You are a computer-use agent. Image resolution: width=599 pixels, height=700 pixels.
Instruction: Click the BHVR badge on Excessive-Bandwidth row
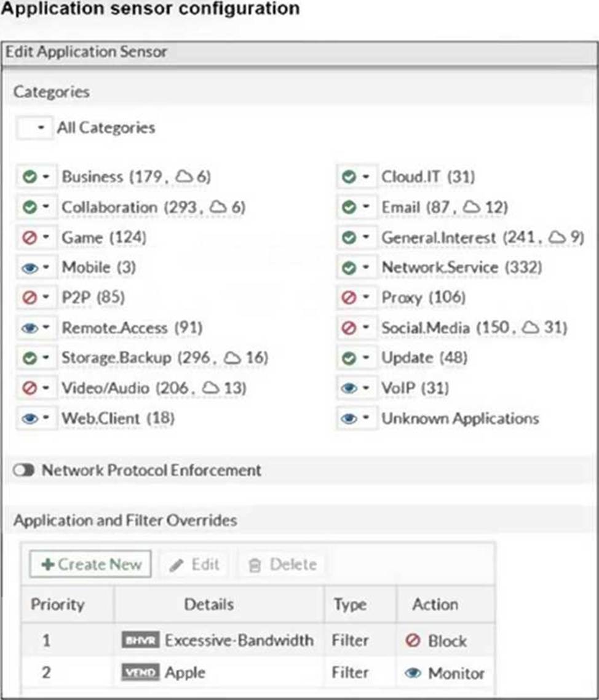(140, 641)
